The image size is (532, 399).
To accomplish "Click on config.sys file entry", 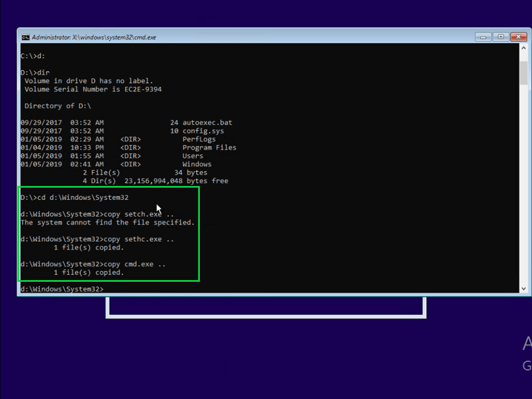I will 203,131.
